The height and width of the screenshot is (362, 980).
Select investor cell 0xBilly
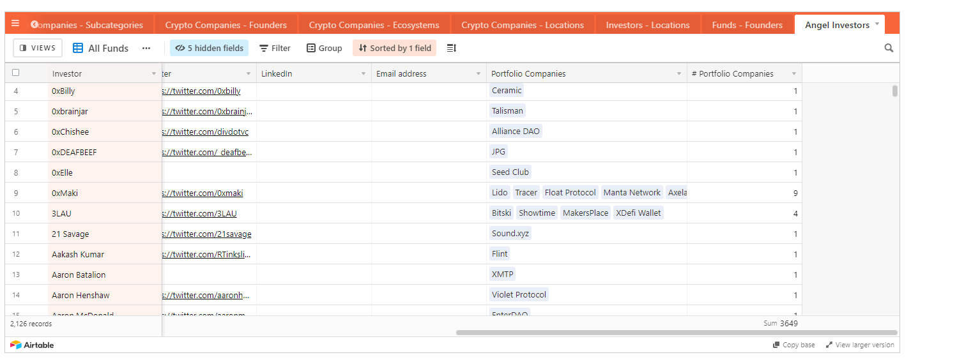click(x=105, y=91)
